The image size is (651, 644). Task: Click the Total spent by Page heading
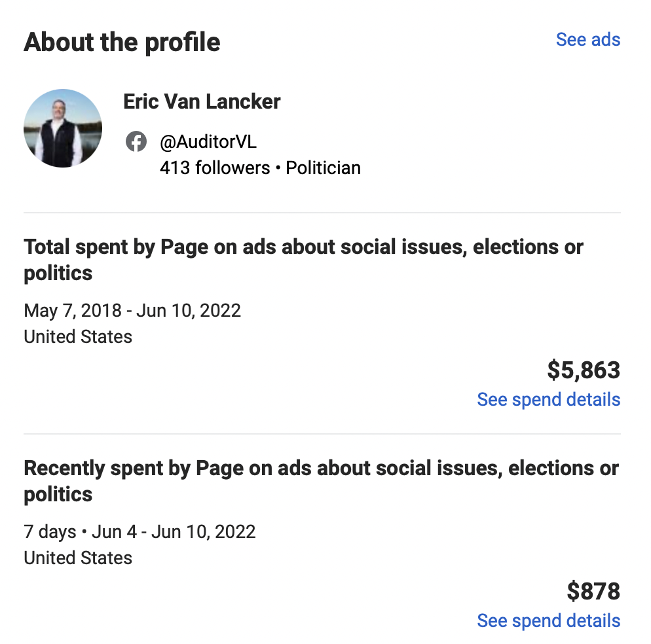(303, 260)
